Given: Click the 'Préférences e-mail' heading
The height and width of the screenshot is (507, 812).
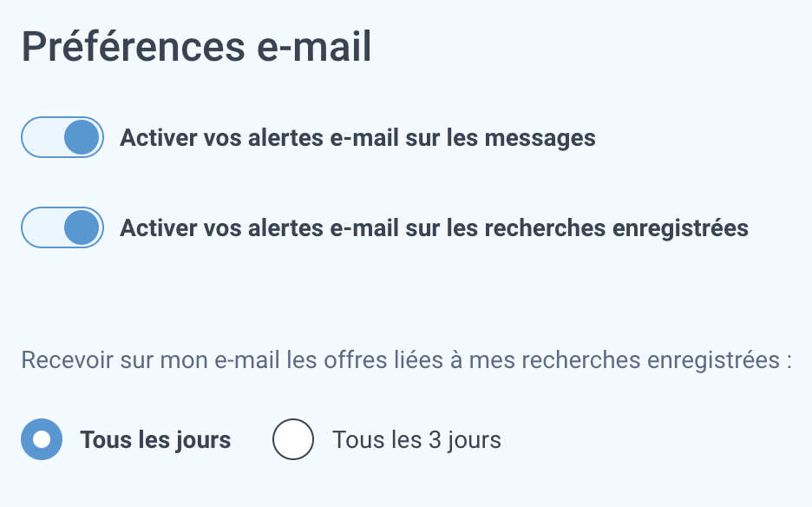Looking at the screenshot, I should tap(196, 47).
